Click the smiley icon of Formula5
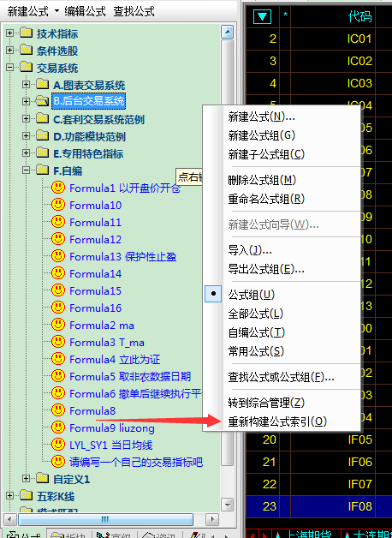Image resolution: width=392 pixels, height=538 pixels. (x=58, y=376)
